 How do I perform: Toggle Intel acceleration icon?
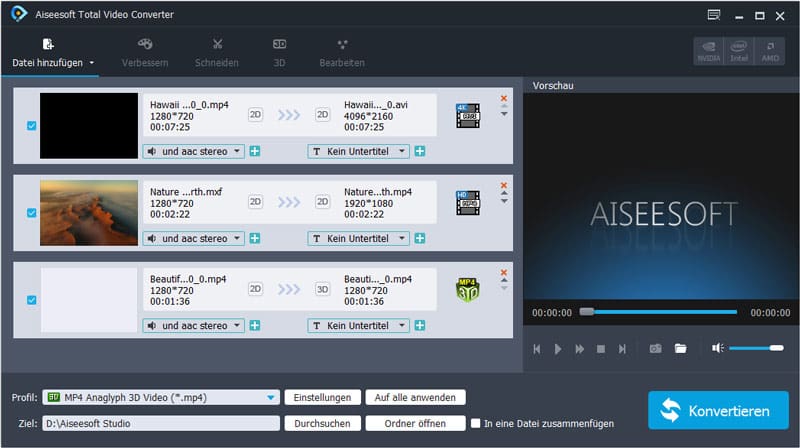739,51
